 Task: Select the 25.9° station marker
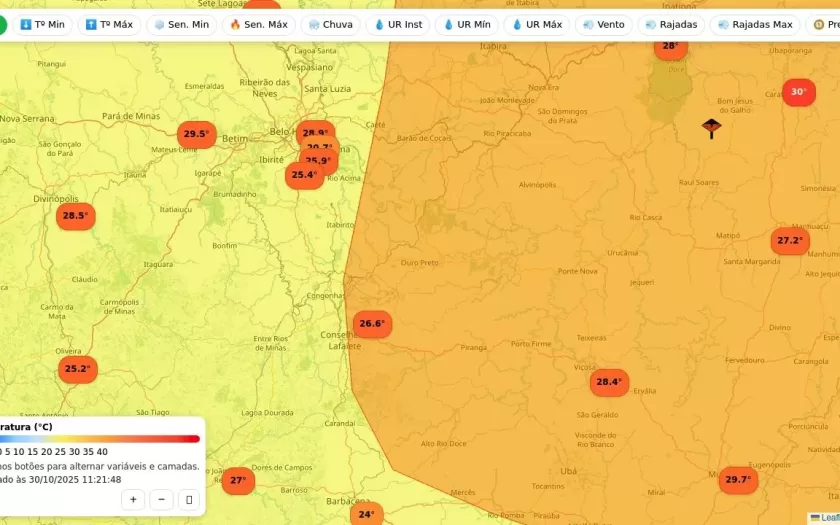point(322,161)
